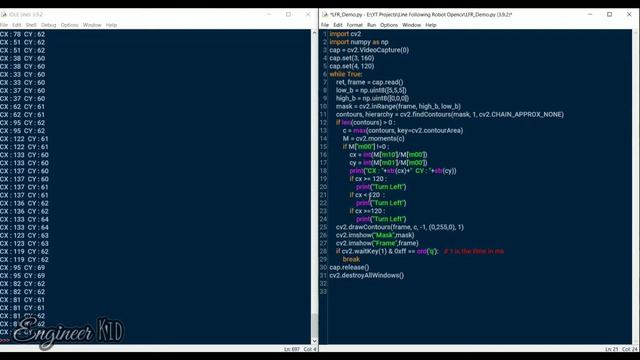Click the 'c = max(contours, key=cv2.contourArea)' line
The image size is (640, 360).
(403, 131)
